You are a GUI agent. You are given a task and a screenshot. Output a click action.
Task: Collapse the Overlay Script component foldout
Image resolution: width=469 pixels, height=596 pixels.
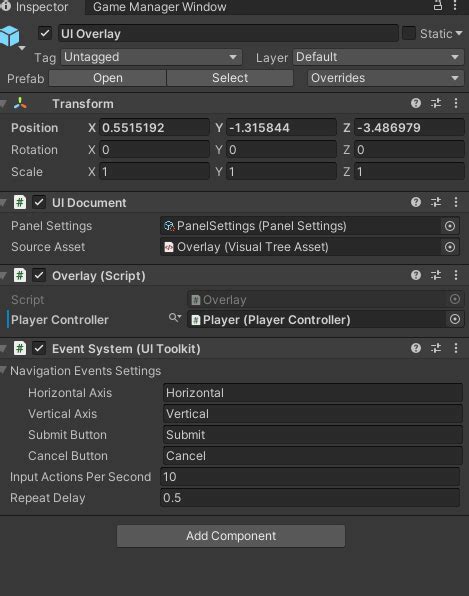pos(3,275)
